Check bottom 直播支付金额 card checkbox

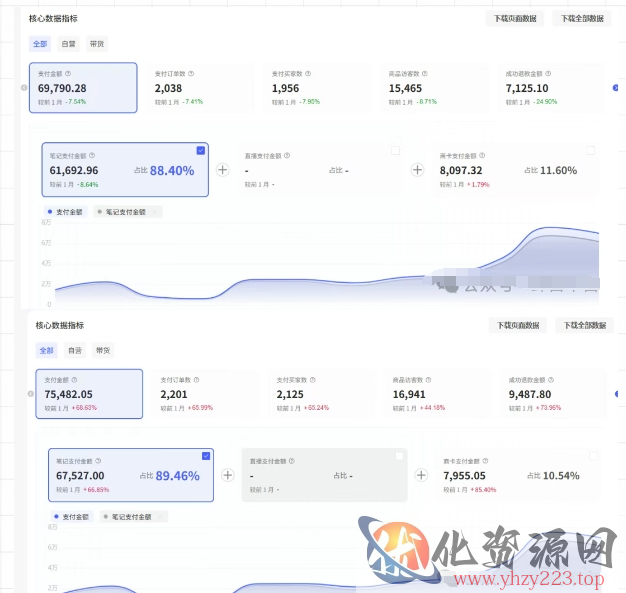tap(399, 456)
